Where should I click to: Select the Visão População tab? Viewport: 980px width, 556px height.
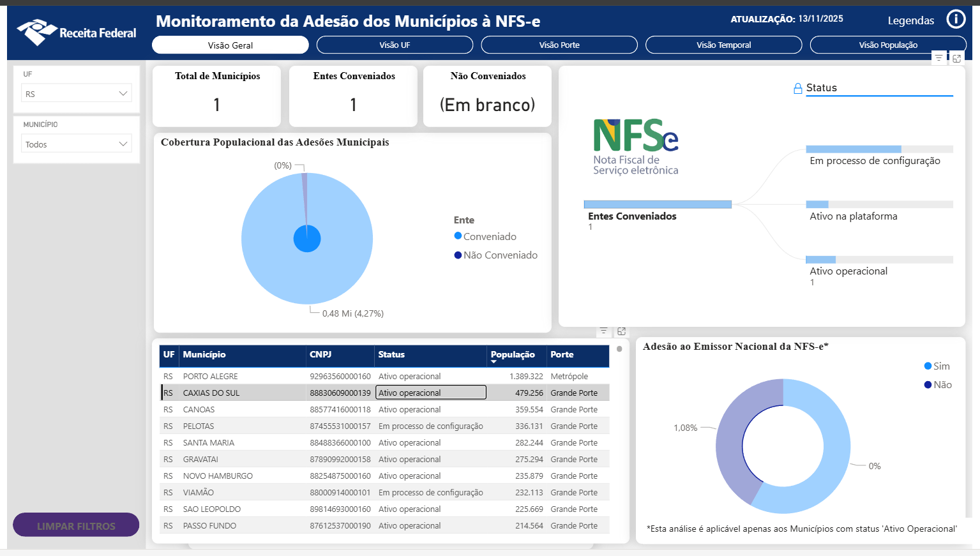click(887, 45)
